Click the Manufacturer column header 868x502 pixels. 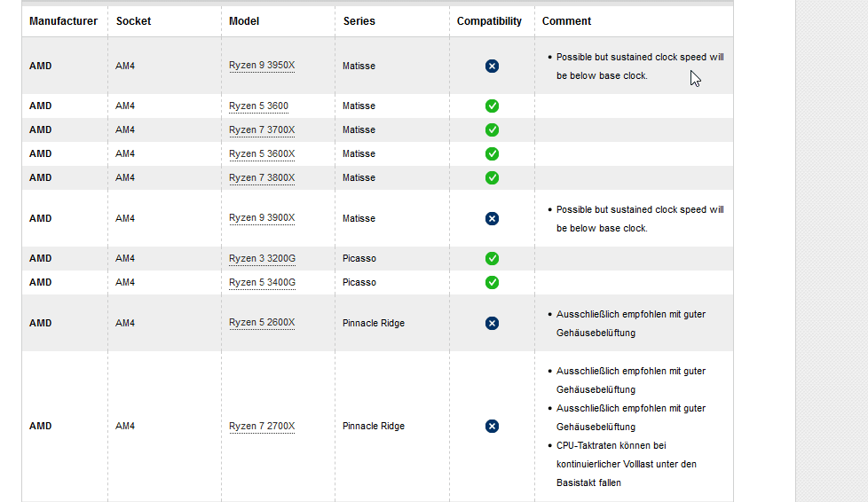click(63, 21)
